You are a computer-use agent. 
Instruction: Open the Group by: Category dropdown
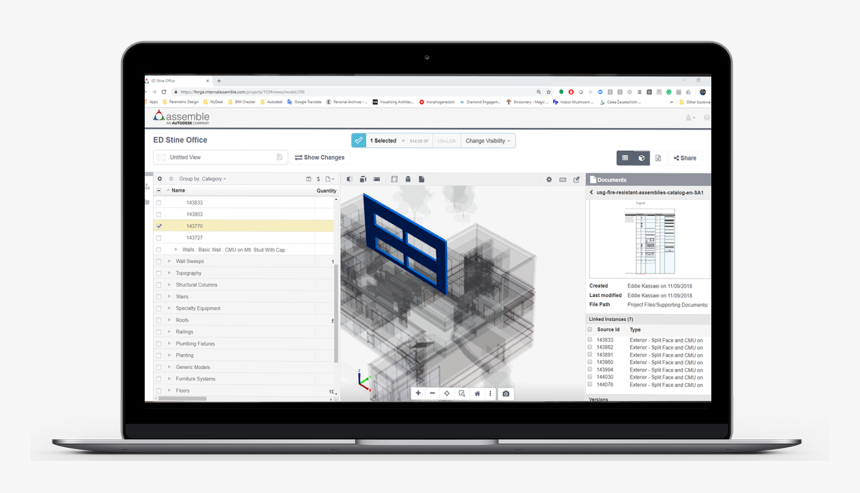point(203,180)
